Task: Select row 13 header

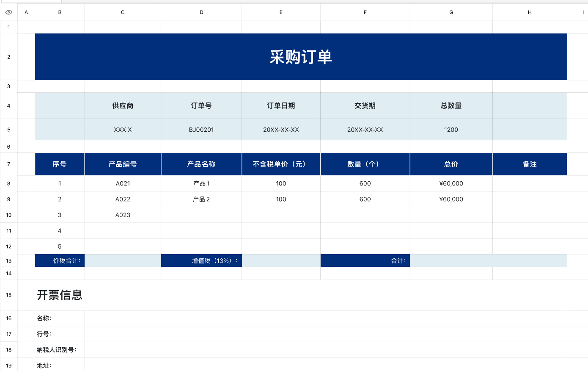Action: point(8,260)
